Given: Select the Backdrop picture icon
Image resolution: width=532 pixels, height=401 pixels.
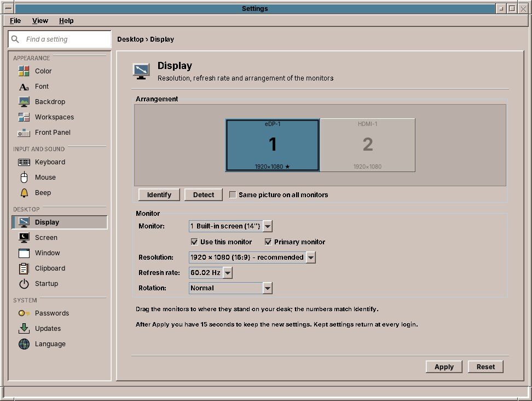Looking at the screenshot, I should coord(24,102).
